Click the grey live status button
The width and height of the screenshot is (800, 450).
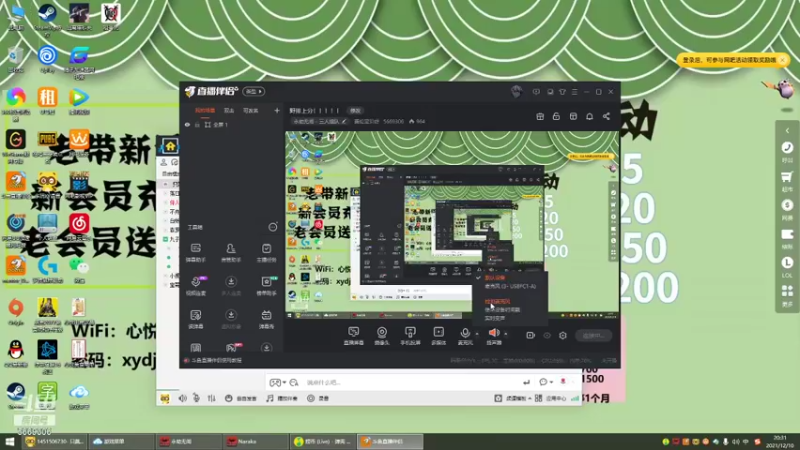coord(593,335)
